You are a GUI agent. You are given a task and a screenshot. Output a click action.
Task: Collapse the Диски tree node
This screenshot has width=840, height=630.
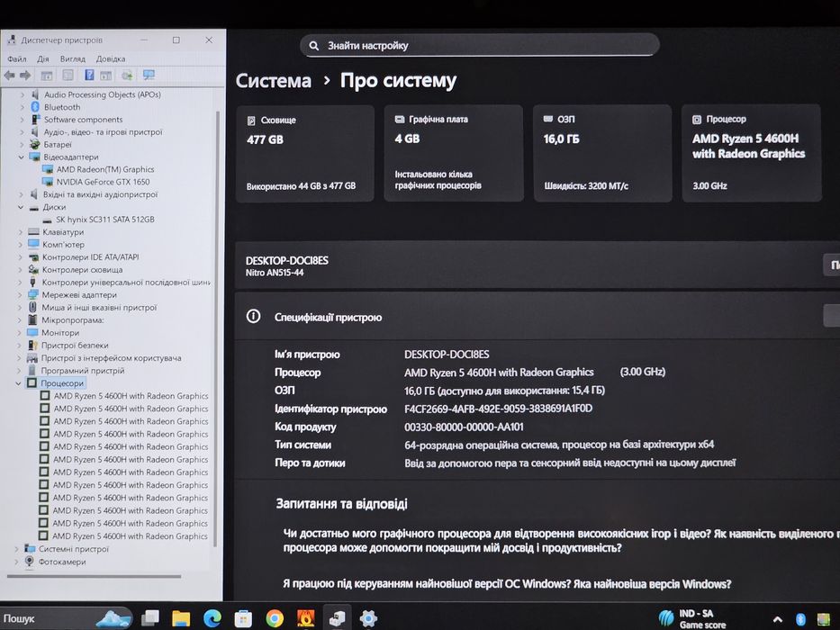click(x=21, y=207)
